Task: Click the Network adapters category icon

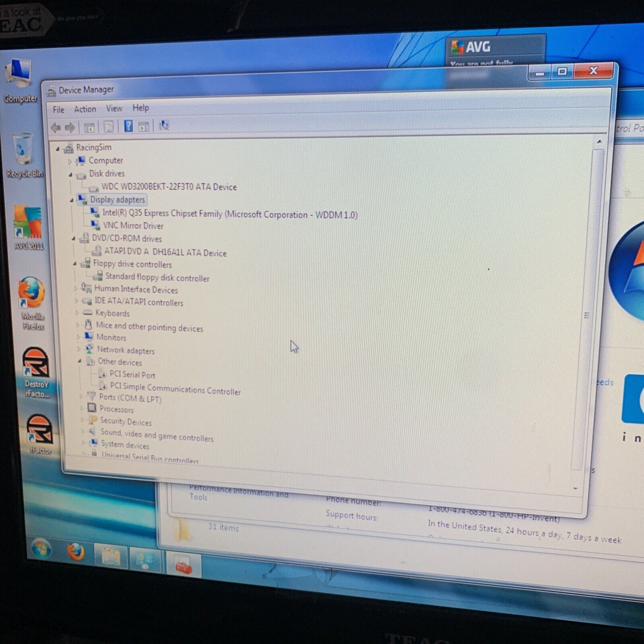Action: click(x=89, y=349)
